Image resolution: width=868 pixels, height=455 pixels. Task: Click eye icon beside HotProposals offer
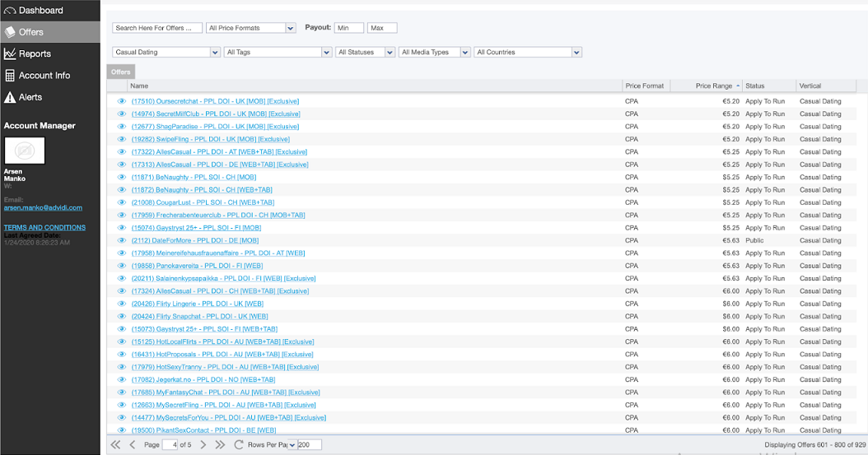[x=121, y=355]
